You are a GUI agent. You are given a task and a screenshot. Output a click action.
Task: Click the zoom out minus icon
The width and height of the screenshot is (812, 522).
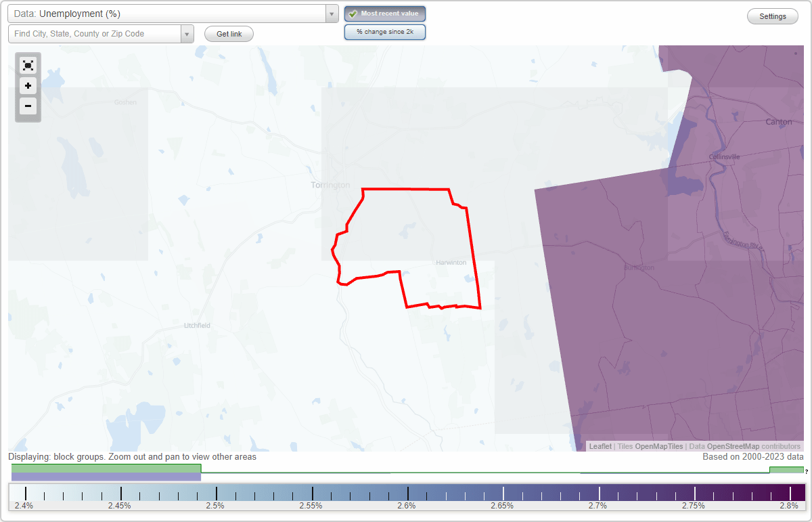28,106
